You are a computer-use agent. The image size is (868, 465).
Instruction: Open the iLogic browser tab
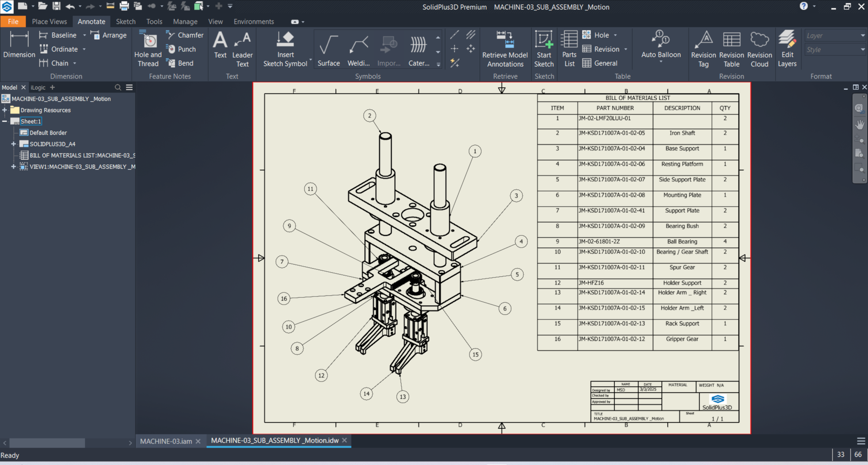(x=38, y=88)
